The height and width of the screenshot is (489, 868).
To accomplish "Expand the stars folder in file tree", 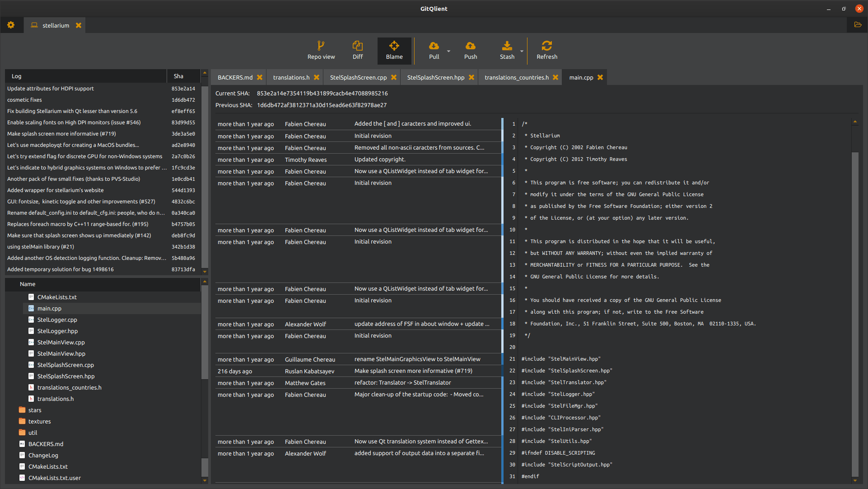I will [34, 410].
